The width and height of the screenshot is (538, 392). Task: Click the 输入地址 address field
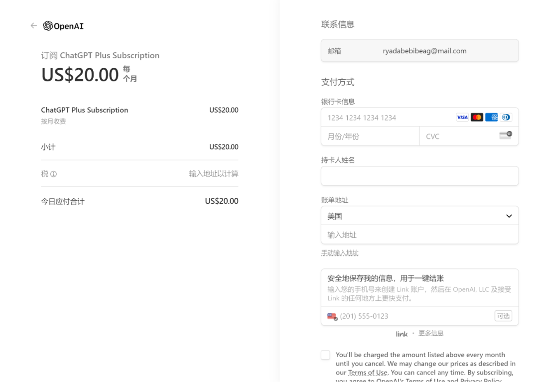(419, 235)
